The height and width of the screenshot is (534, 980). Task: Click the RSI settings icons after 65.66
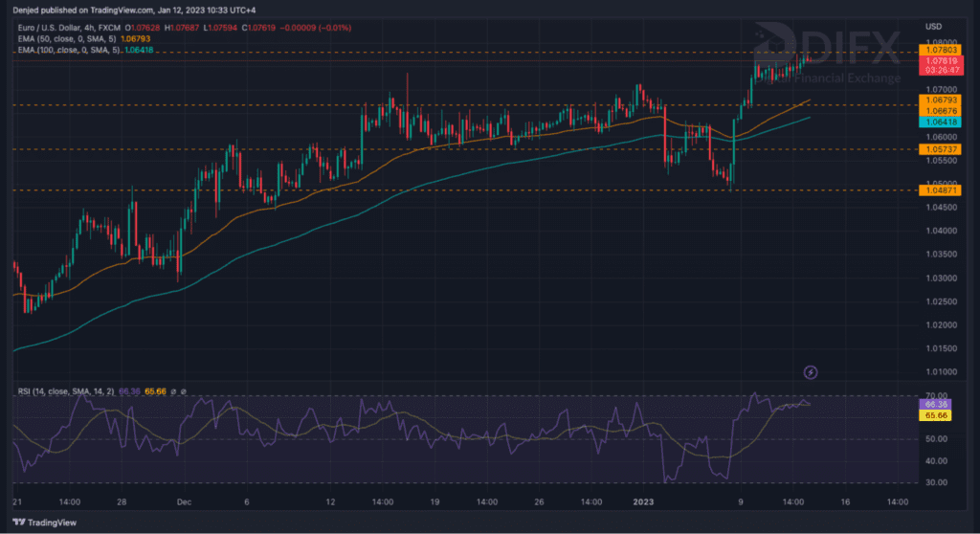(179, 390)
